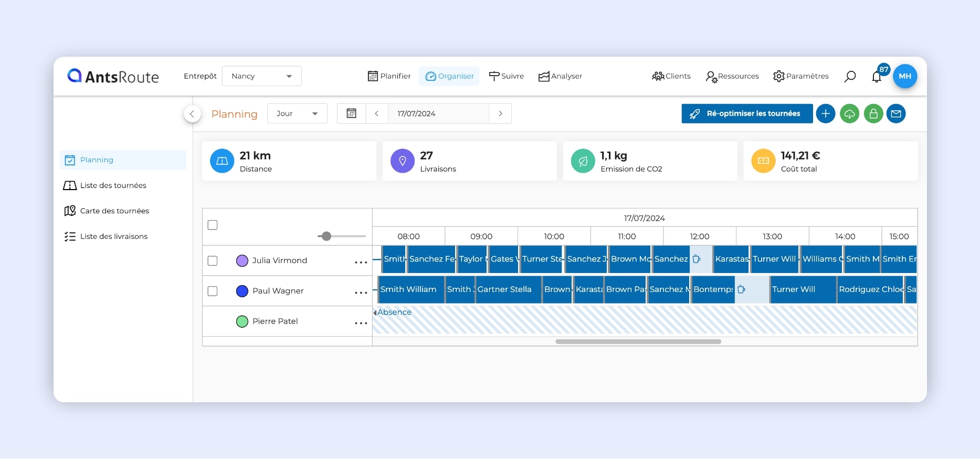Open notifications bell with 87 badge
Image resolution: width=980 pixels, height=459 pixels.
click(x=877, y=77)
